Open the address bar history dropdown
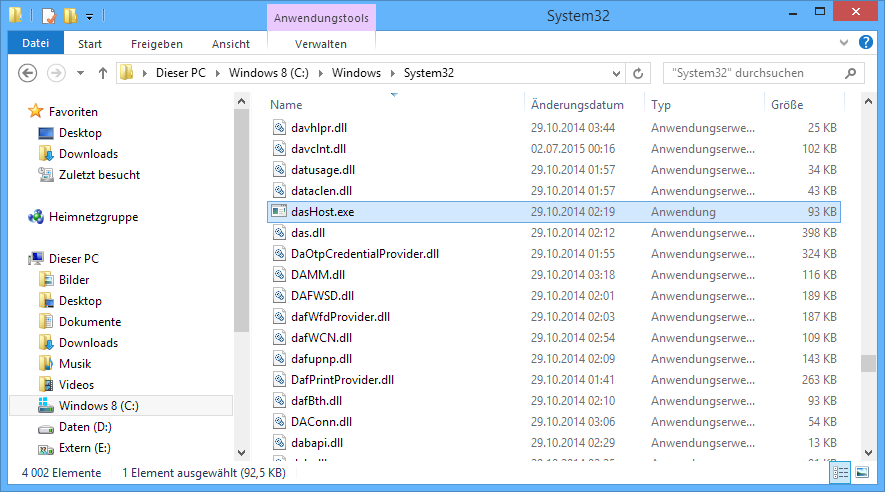 (616, 73)
